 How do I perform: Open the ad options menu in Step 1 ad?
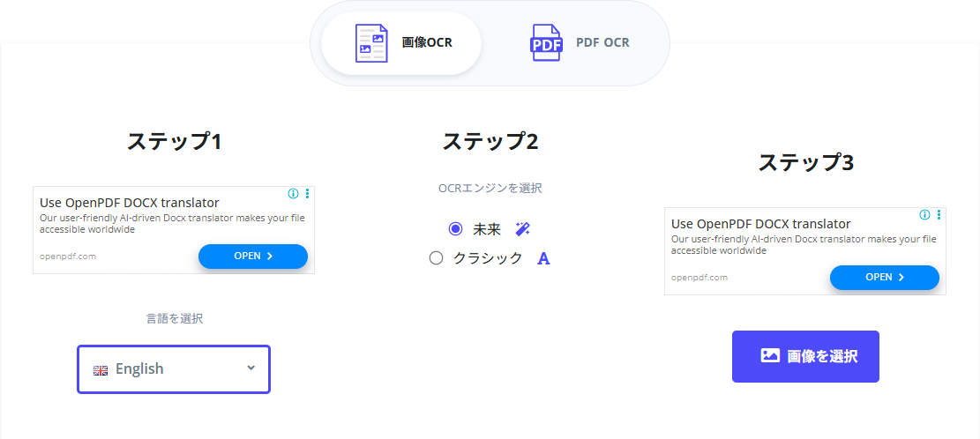308,194
